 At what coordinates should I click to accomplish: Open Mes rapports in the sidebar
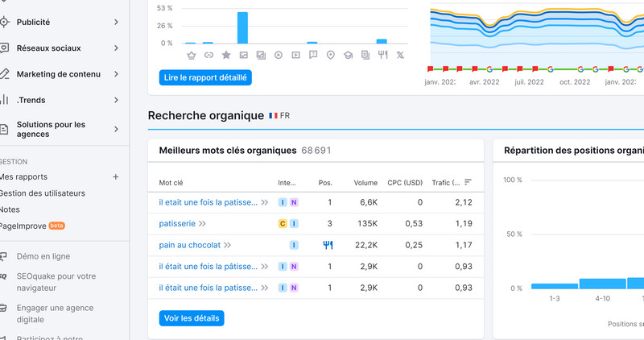click(23, 176)
